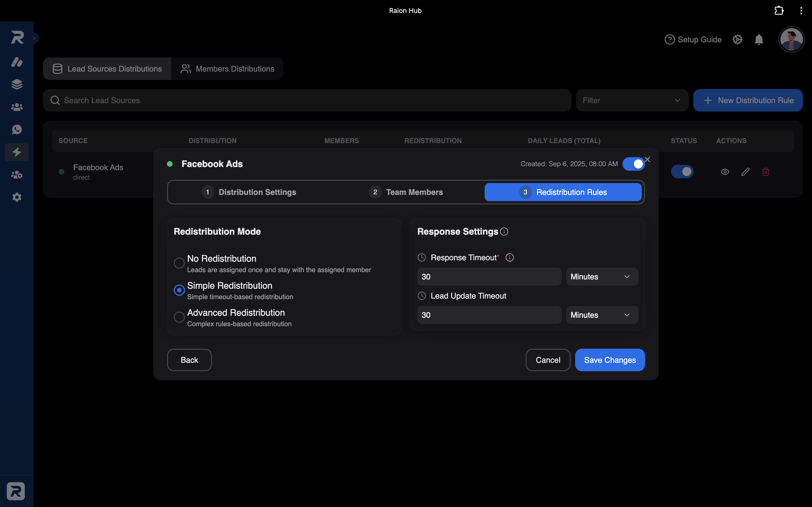The width and height of the screenshot is (812, 507).
Task: Open the layers stack sidebar icon
Action: coord(17,84)
